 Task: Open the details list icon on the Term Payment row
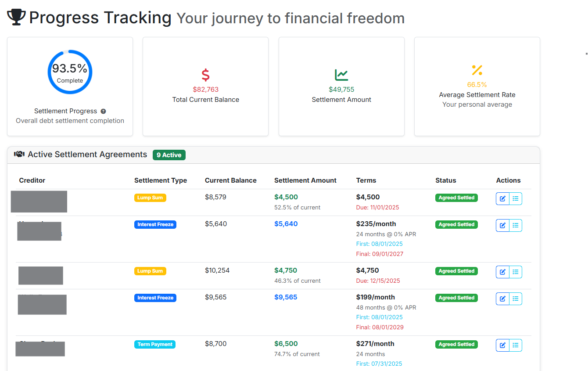pos(516,345)
